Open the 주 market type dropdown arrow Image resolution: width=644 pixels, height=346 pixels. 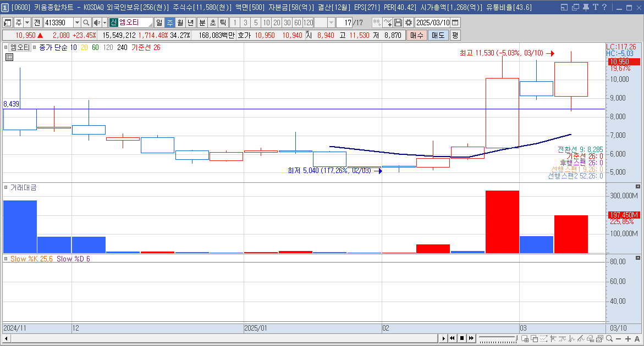coord(27,23)
